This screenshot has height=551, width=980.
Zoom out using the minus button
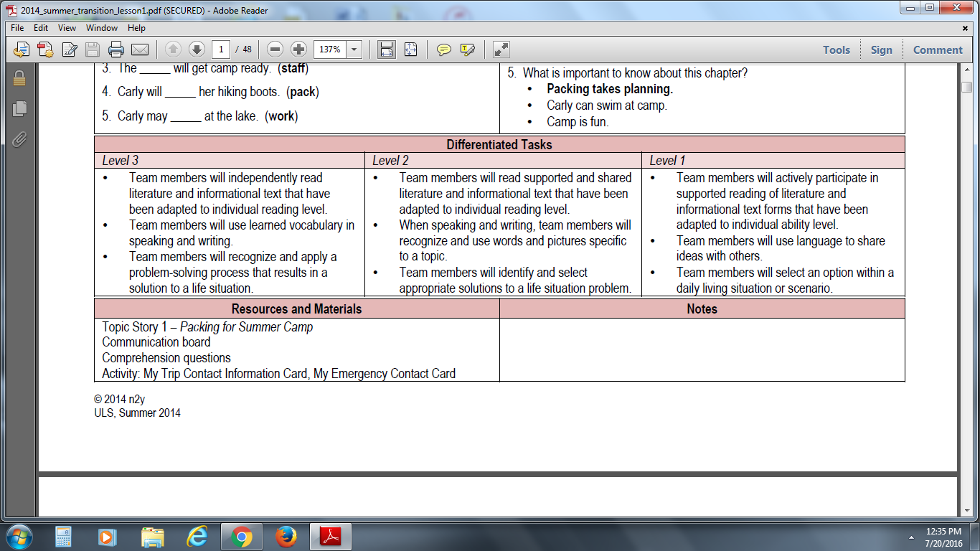tap(275, 50)
